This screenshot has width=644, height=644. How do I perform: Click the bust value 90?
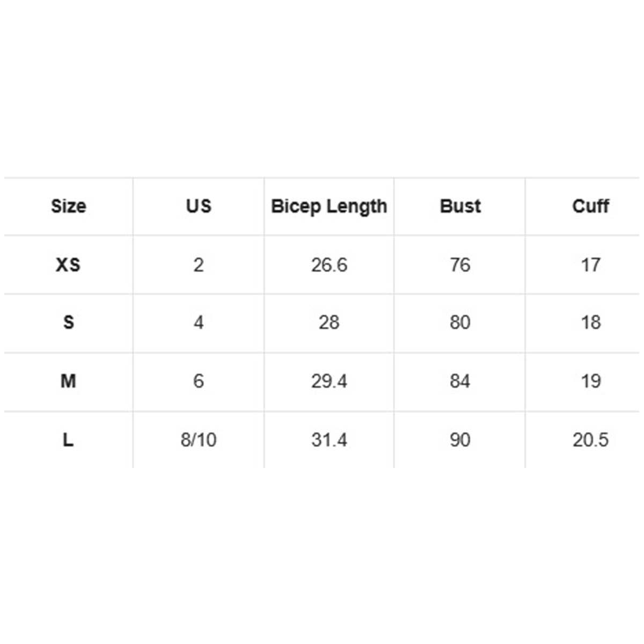click(460, 440)
